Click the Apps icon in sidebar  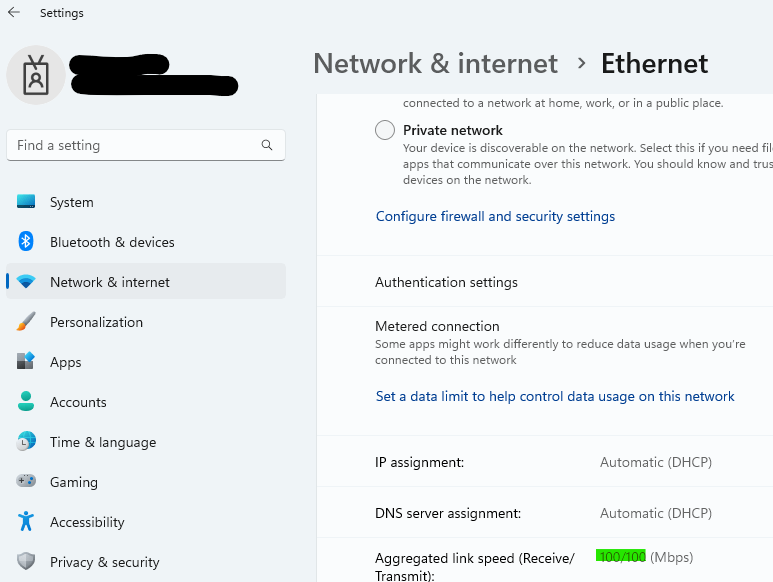click(26, 362)
